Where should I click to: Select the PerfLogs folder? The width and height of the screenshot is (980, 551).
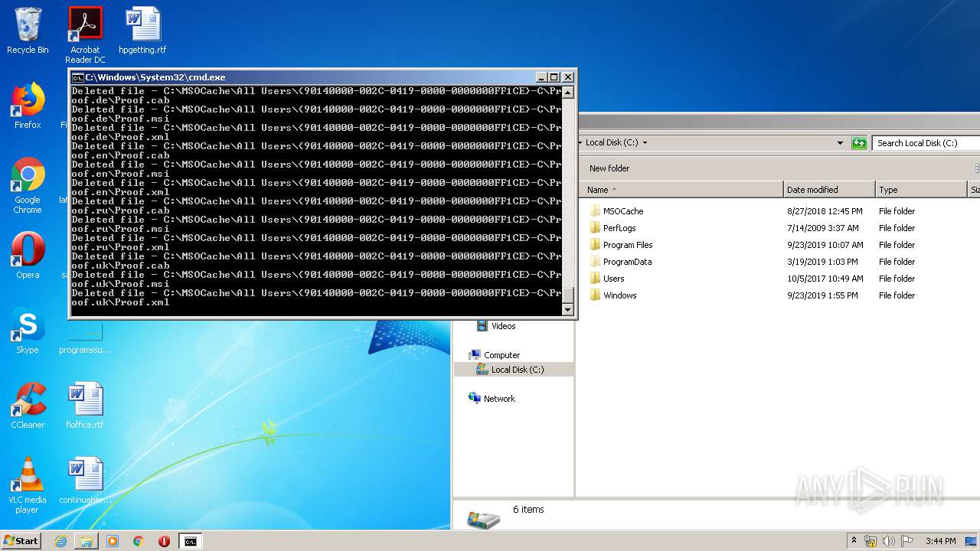point(619,228)
